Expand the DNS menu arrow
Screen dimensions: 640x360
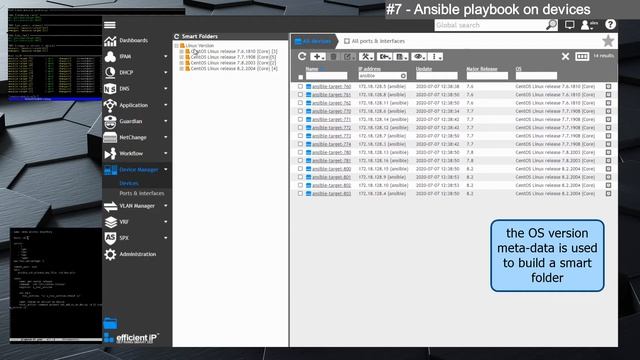tap(166, 89)
